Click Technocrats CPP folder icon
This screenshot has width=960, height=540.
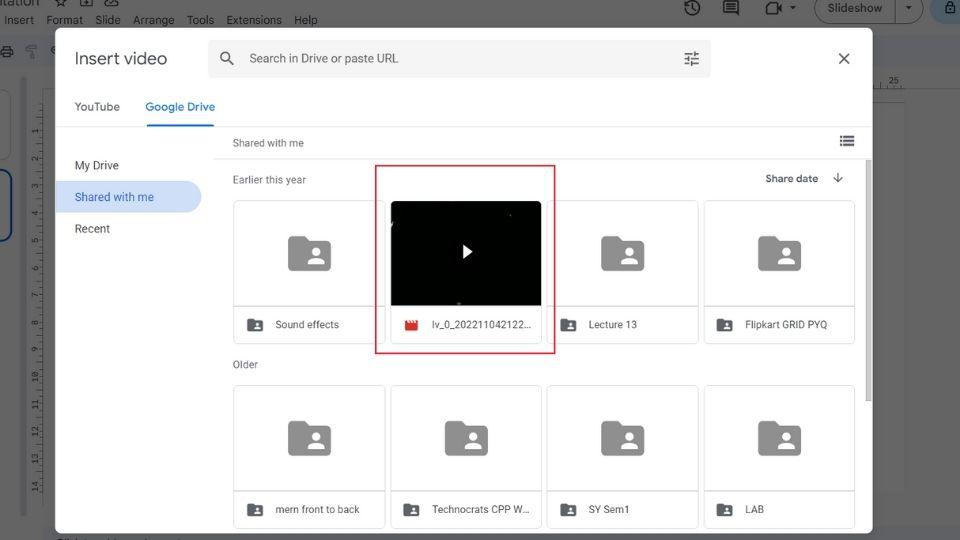click(466, 438)
